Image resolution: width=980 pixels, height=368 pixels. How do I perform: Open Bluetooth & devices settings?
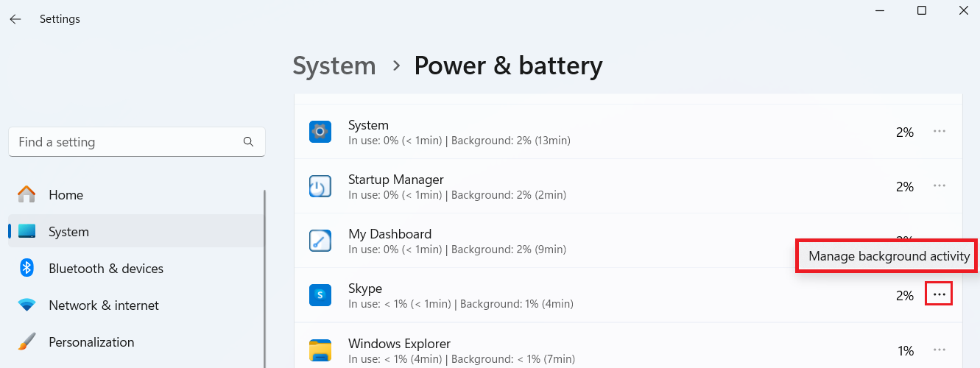coord(136,269)
